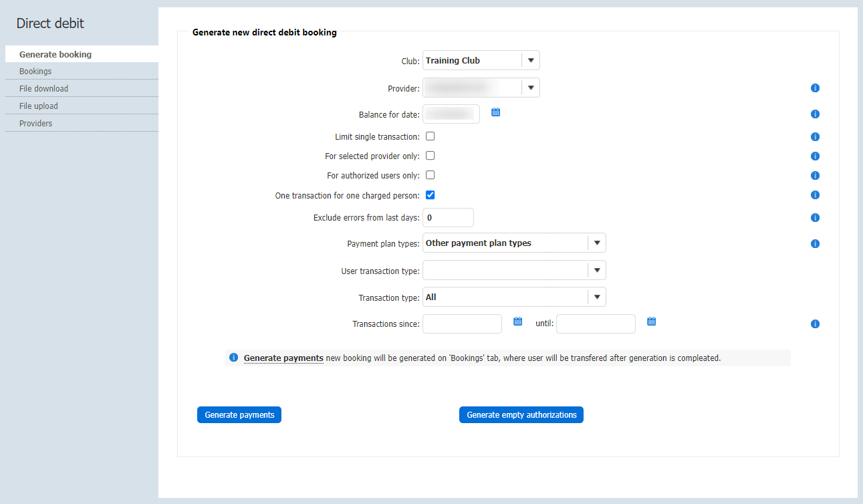The height and width of the screenshot is (504, 863).
Task: Click the Generate payments button
Action: 239,415
